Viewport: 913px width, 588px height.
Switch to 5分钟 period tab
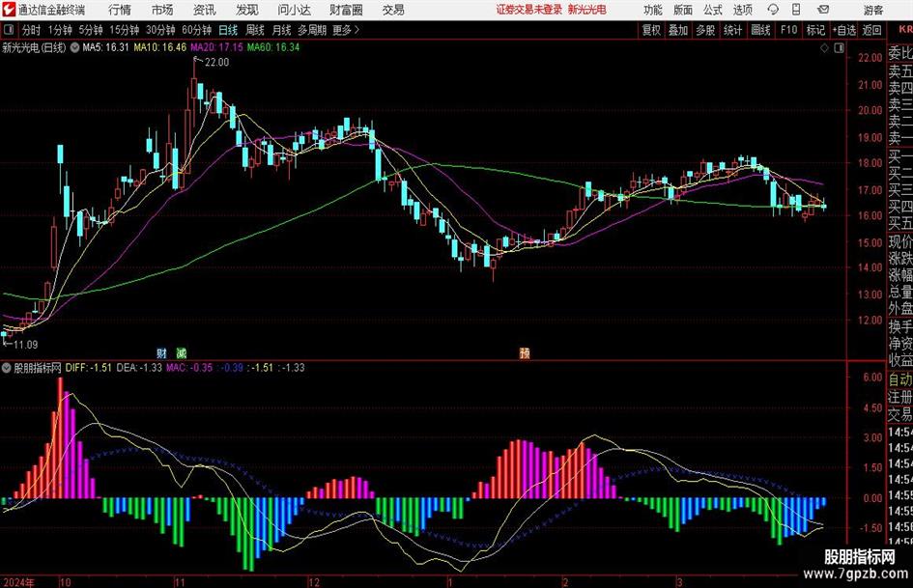[91, 30]
